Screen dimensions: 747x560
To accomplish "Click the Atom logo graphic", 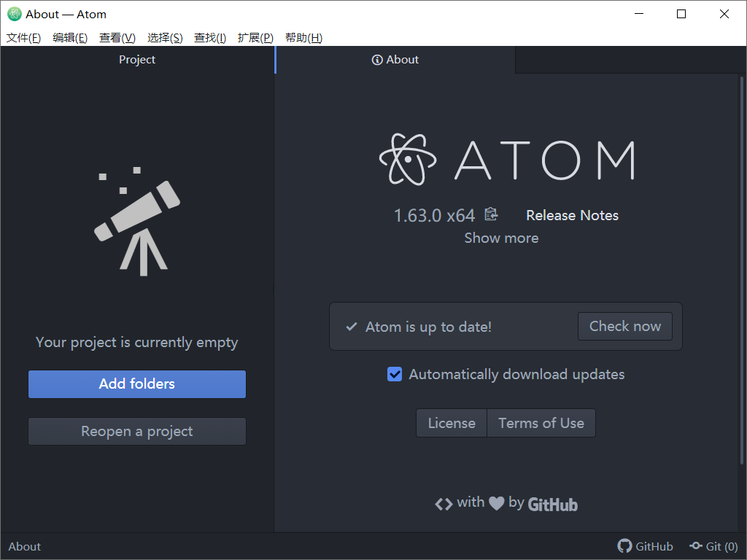I will point(507,160).
